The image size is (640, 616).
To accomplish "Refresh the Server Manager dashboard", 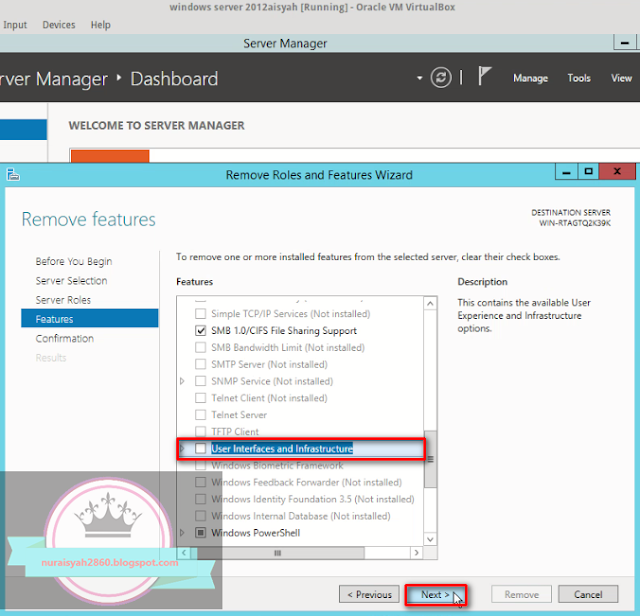I will 441,77.
